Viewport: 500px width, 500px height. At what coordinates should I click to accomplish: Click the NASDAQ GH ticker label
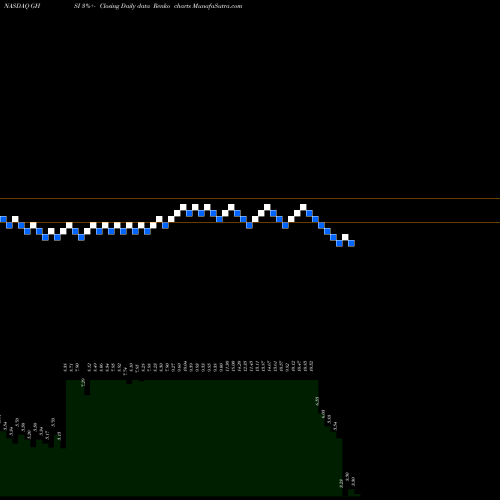pyautogui.click(x=22, y=6)
